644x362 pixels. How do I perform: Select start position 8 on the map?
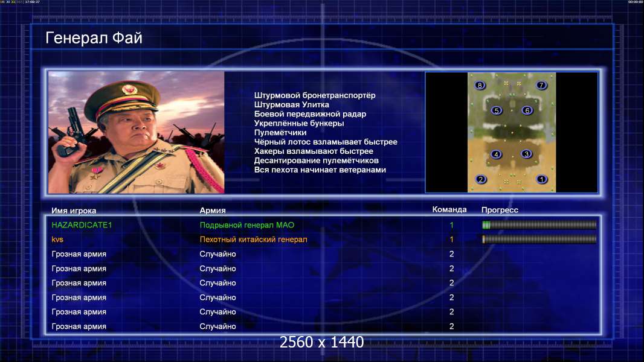tap(479, 85)
